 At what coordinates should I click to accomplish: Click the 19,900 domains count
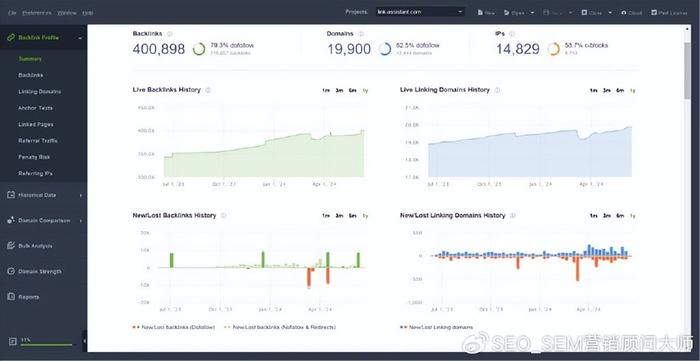[x=349, y=49]
